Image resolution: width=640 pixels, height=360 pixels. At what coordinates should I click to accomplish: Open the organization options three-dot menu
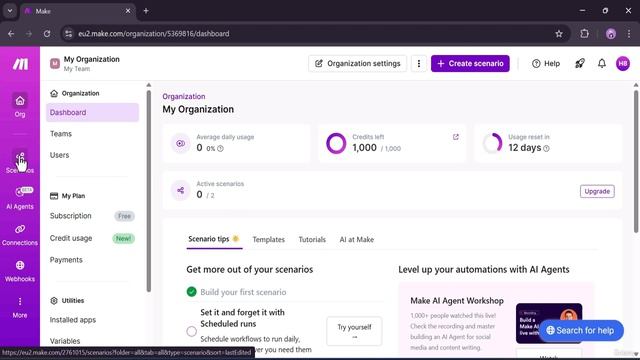click(418, 64)
